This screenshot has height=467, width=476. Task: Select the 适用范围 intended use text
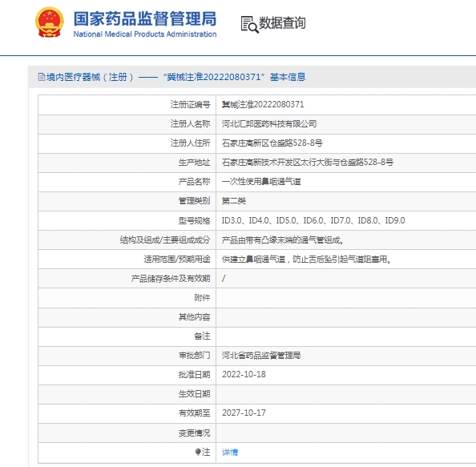306,260
